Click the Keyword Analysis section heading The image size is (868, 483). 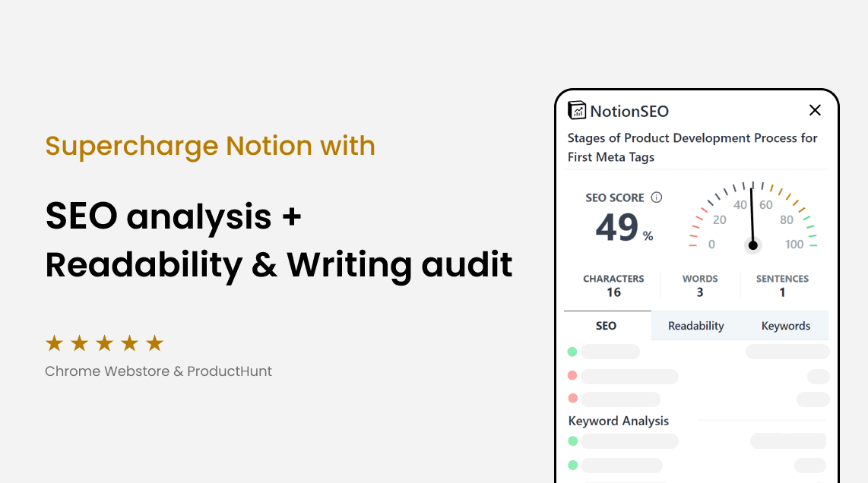point(618,421)
